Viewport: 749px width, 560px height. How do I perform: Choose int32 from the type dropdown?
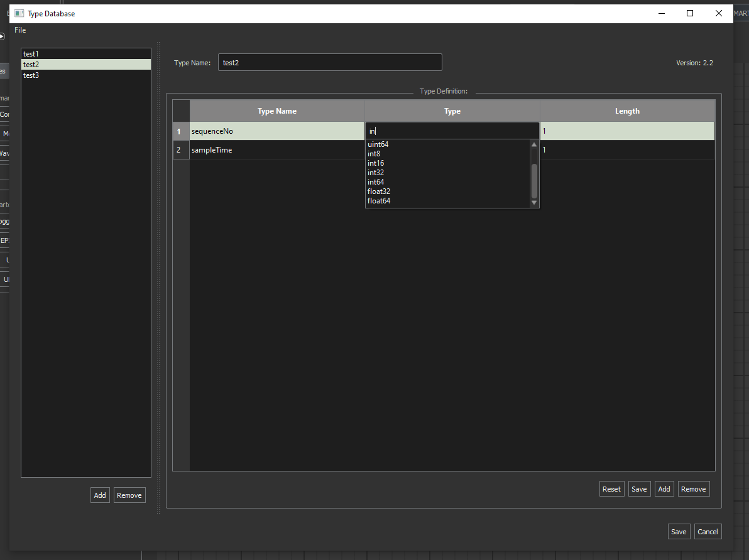pyautogui.click(x=376, y=173)
